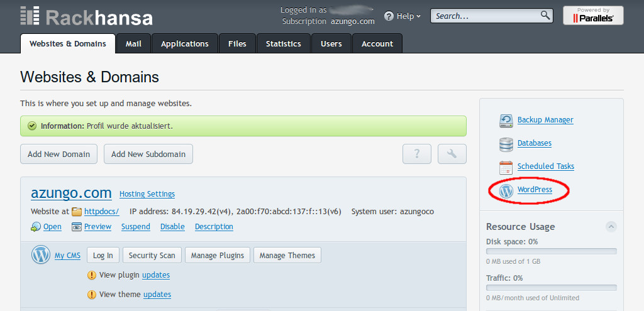Image resolution: width=644 pixels, height=311 pixels.
Task: Click the green information checkmark icon
Action: [32, 126]
